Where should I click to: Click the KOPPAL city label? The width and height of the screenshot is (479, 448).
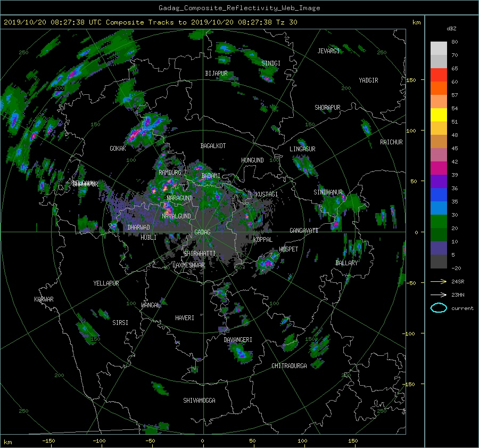click(263, 239)
